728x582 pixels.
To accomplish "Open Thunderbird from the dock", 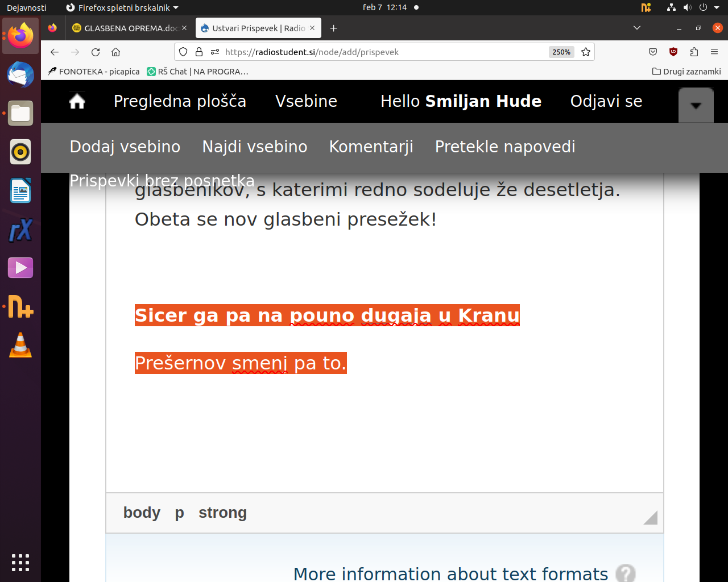I will click(x=20, y=74).
